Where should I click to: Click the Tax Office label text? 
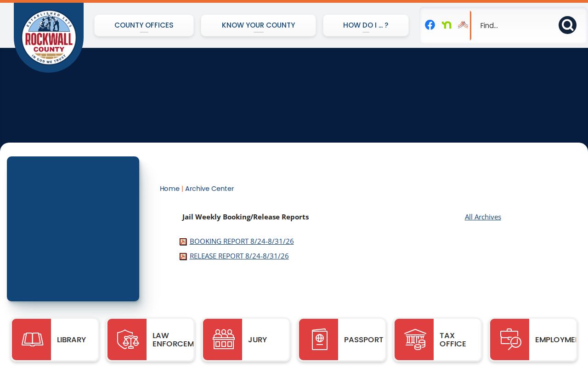(452, 340)
